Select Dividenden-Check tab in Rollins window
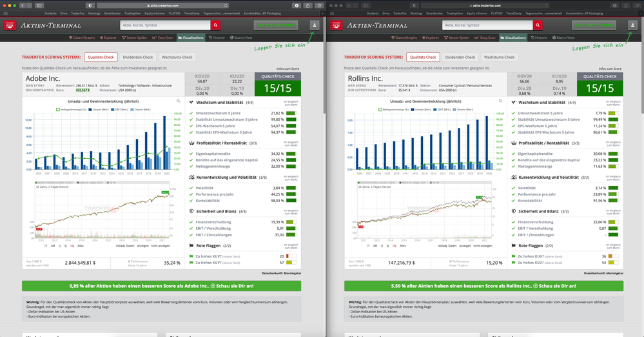The image size is (644, 337). pyautogui.click(x=460, y=57)
